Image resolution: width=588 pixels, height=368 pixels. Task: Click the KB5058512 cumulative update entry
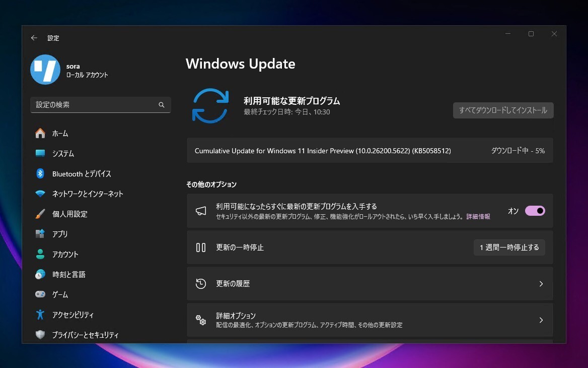click(x=370, y=151)
